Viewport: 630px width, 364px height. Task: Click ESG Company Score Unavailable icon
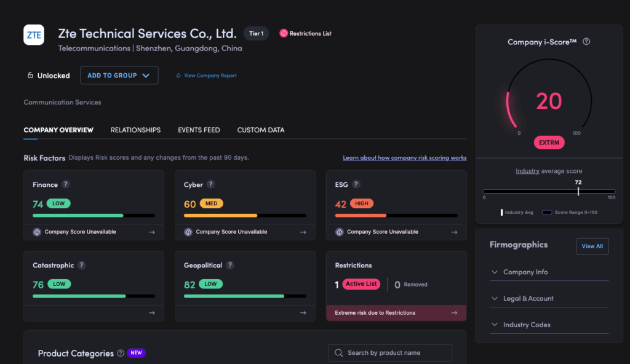[x=340, y=232]
